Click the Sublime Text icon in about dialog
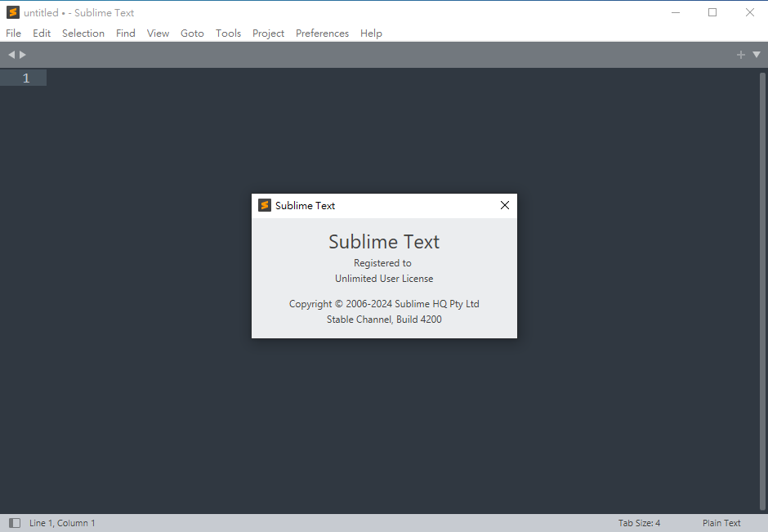This screenshot has height=532, width=768. coord(265,205)
